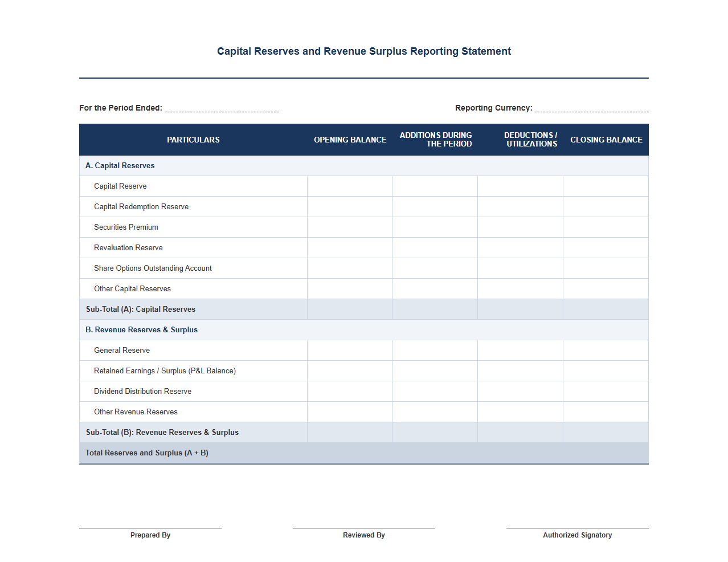Click the DEDUCTIONS / UTILIZATIONS header
Screen dimensions: 728x562
click(x=521, y=140)
